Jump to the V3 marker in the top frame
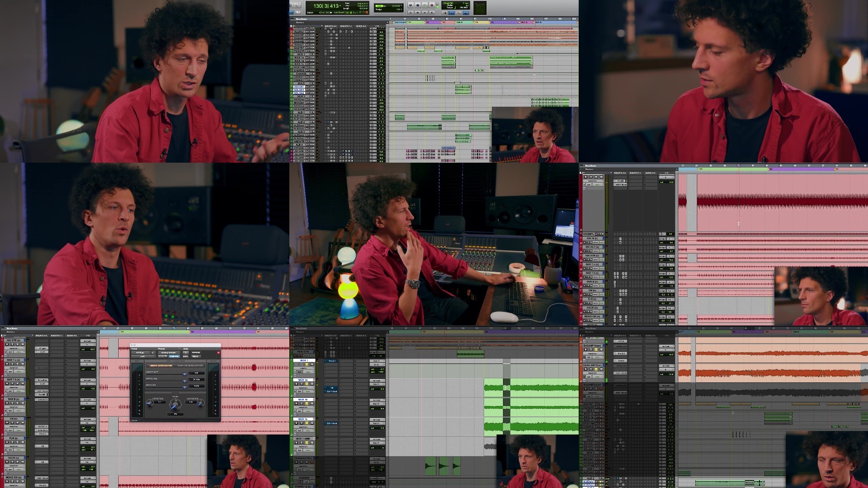 click(x=476, y=22)
